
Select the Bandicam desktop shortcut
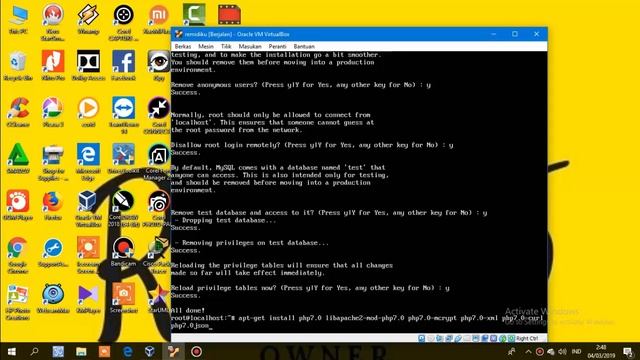[x=123, y=251]
